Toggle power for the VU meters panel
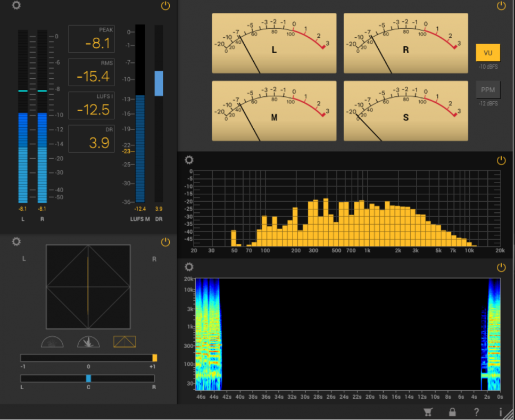Screen dimensions: 515x420 [x=501, y=6]
